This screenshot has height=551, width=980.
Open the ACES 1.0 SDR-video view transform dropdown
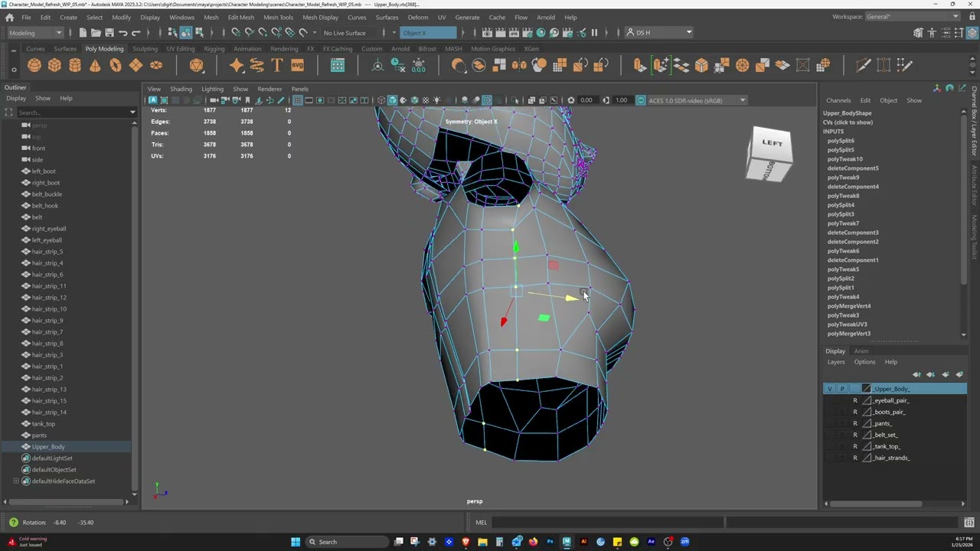[697, 100]
